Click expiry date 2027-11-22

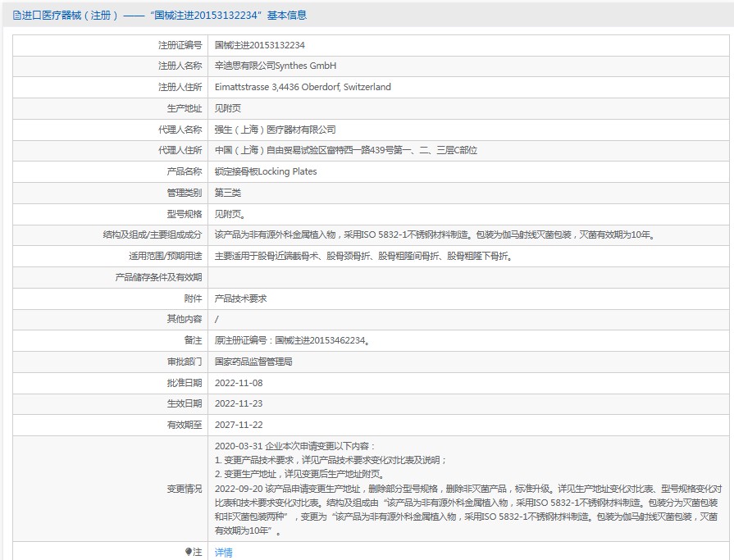(239, 425)
